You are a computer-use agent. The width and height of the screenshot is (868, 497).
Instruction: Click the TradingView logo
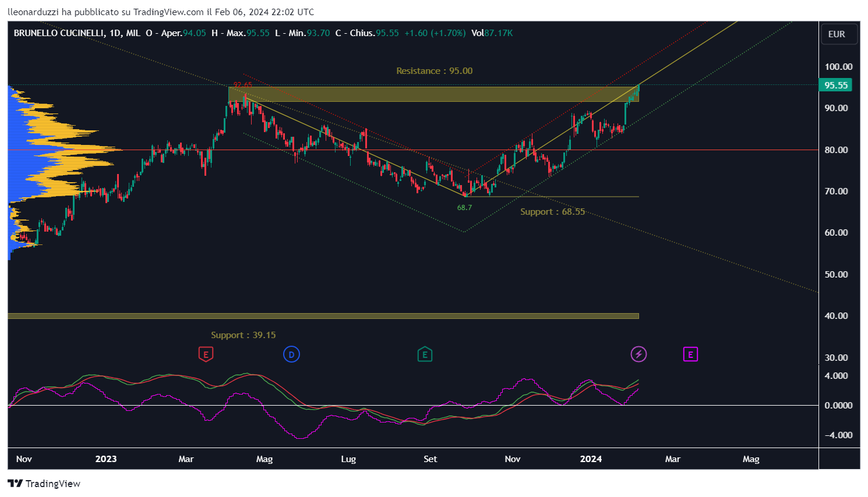tap(44, 484)
